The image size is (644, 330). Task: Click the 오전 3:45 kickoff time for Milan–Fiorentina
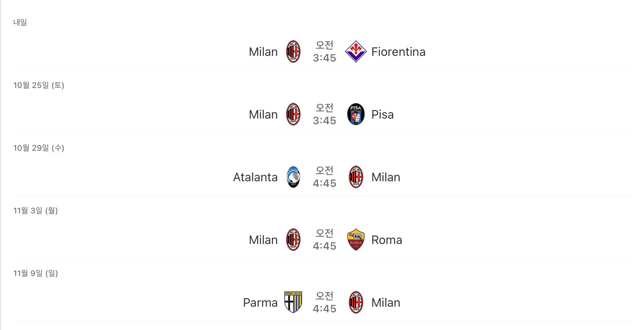coord(324,51)
